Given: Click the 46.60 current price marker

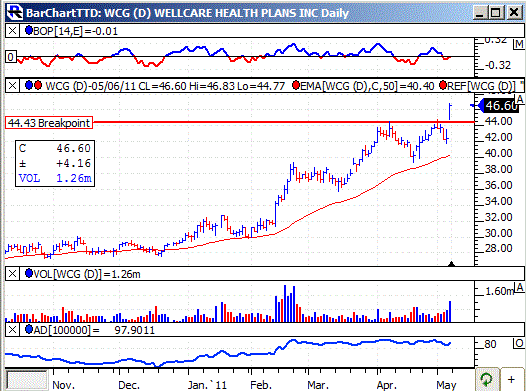Looking at the screenshot, I should 498,106.
